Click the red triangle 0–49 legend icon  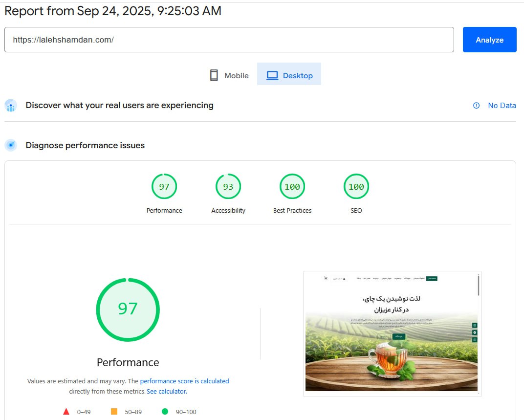[x=66, y=412]
